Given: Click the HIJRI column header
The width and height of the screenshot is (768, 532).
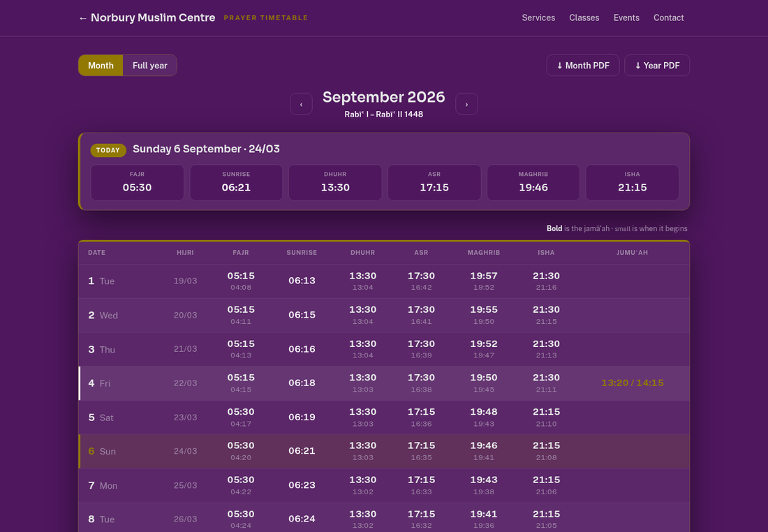Looking at the screenshot, I should (185, 252).
